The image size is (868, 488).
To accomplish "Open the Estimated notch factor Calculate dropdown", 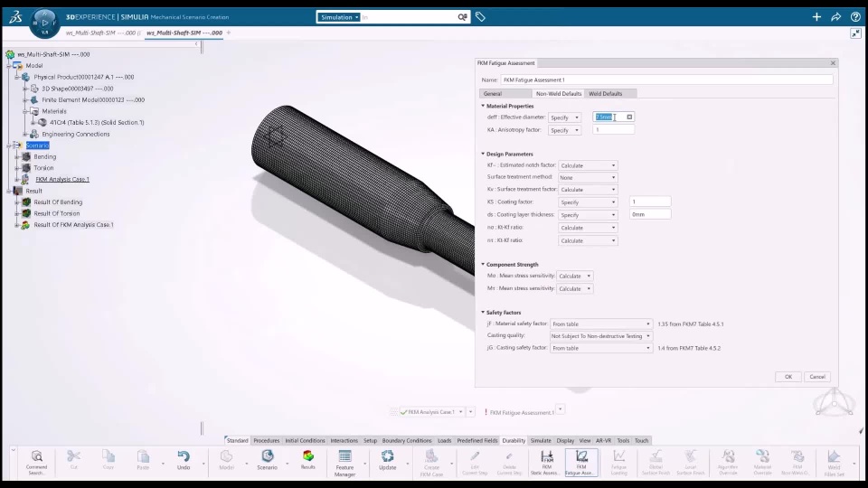I will click(588, 165).
